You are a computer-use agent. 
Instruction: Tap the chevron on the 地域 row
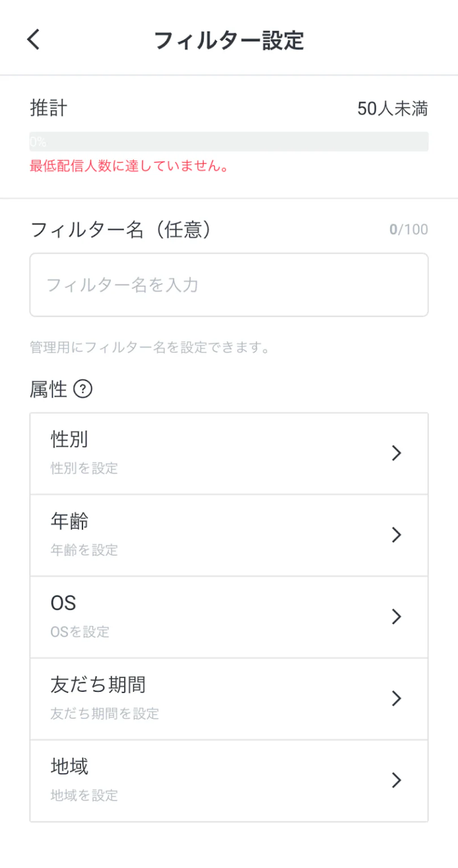396,780
